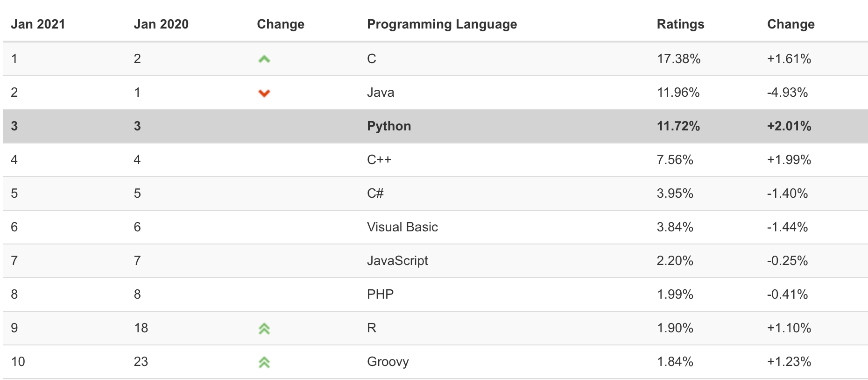
Task: Click the red down arrow in Java row
Action: point(264,93)
